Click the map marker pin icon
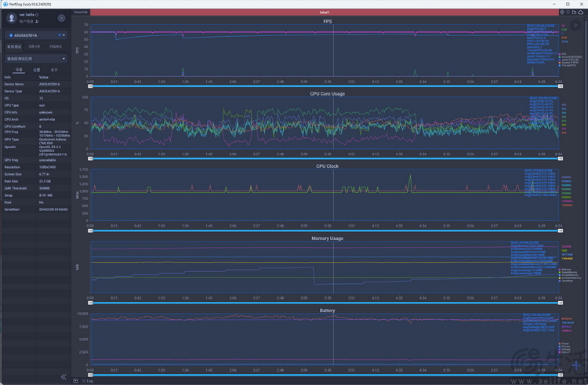The image size is (588, 385). (x=568, y=13)
